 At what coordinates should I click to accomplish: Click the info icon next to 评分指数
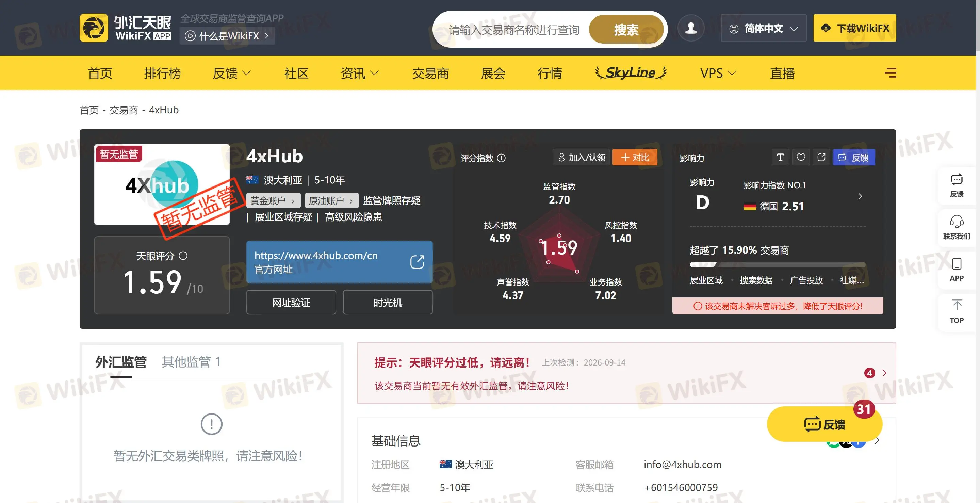click(x=502, y=158)
